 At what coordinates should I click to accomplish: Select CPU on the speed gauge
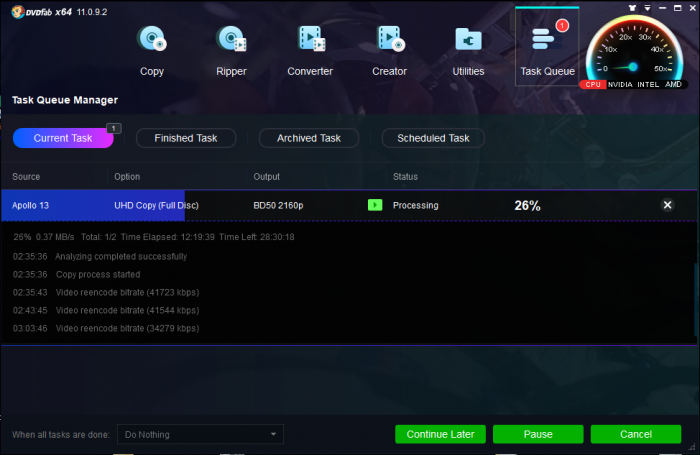pos(592,84)
